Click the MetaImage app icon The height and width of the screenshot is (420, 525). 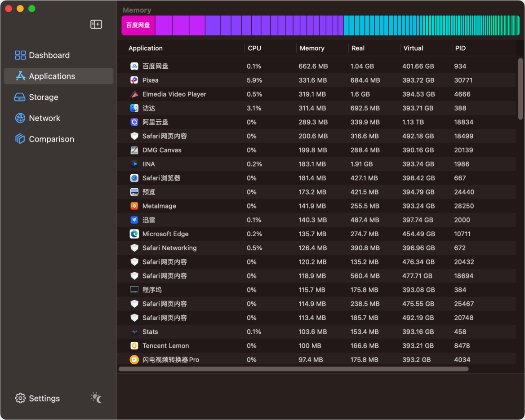tap(134, 206)
